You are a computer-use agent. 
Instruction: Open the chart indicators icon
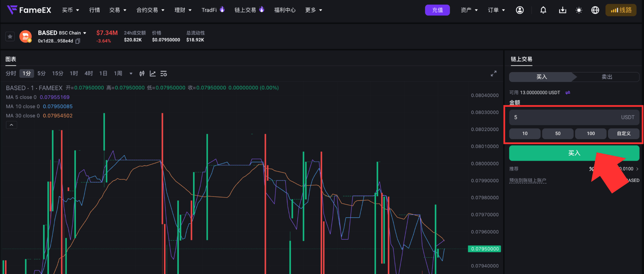click(x=153, y=73)
